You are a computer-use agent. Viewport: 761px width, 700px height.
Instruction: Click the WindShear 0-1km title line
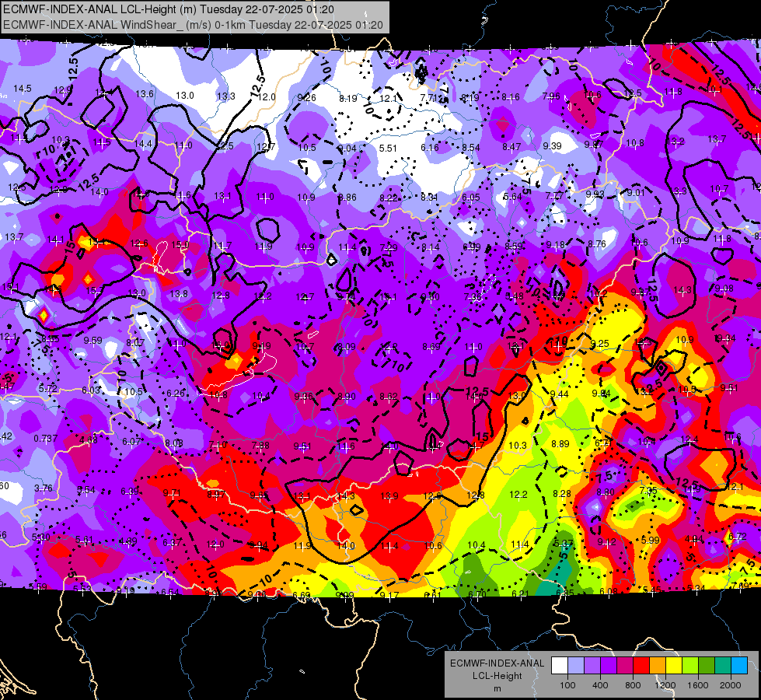193,25
